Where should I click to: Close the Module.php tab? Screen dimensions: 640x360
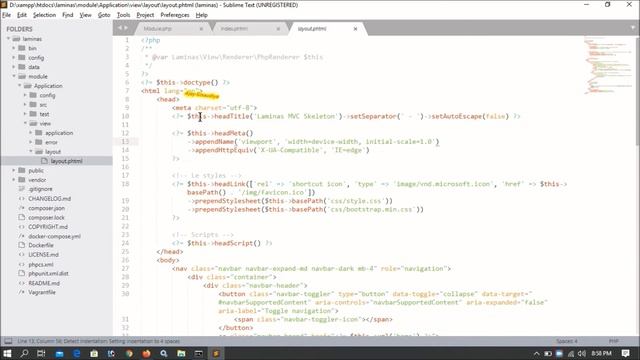click(x=201, y=29)
